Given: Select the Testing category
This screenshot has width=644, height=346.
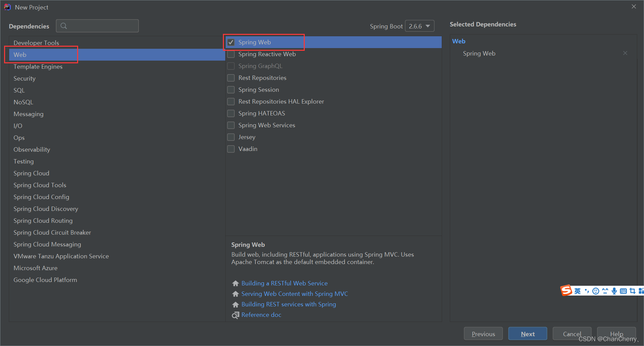Looking at the screenshot, I should (117, 161).
